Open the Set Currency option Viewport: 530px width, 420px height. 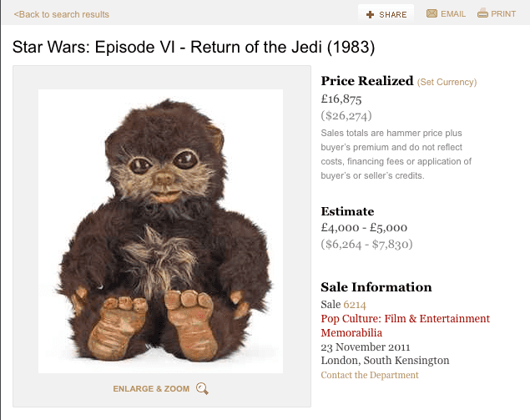[447, 82]
